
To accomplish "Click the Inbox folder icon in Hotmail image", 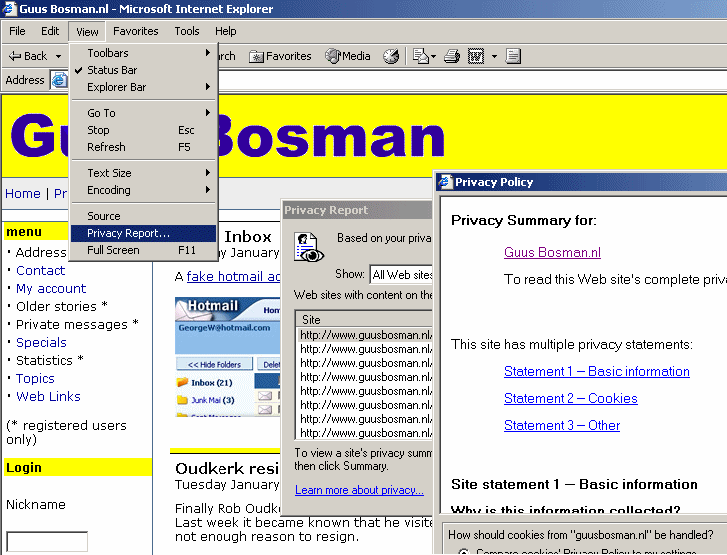I will (182, 383).
